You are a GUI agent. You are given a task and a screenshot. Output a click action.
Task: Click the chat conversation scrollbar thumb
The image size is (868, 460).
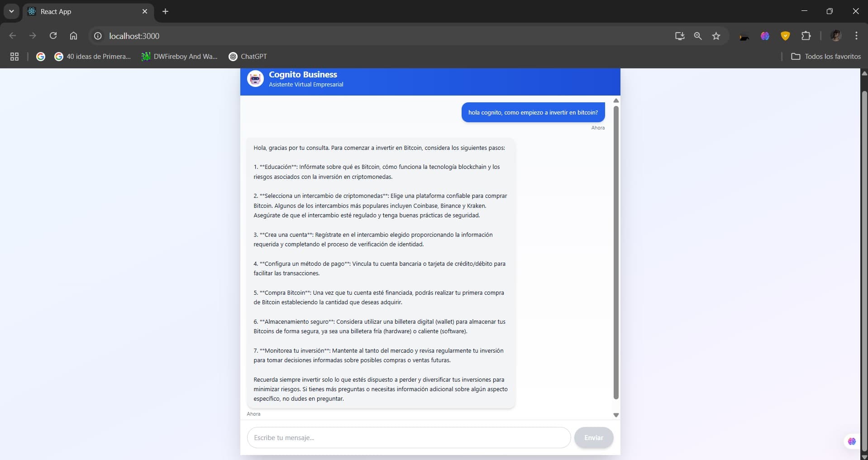pos(616,253)
